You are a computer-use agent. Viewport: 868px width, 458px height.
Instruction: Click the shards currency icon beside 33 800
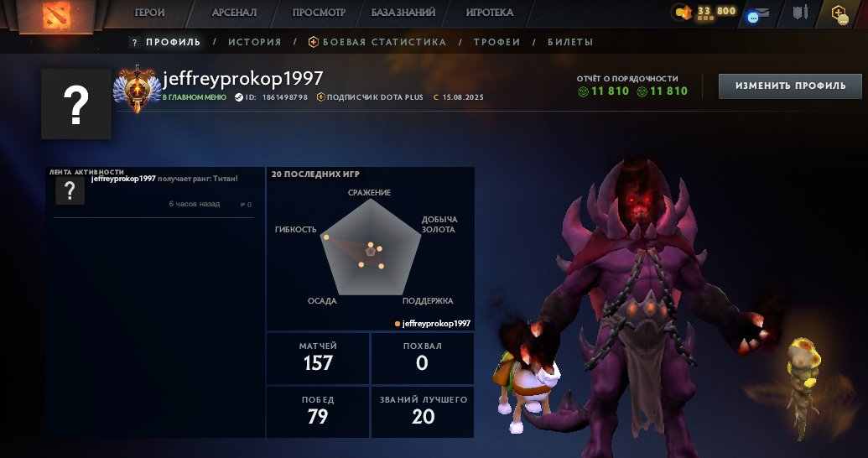(683, 13)
